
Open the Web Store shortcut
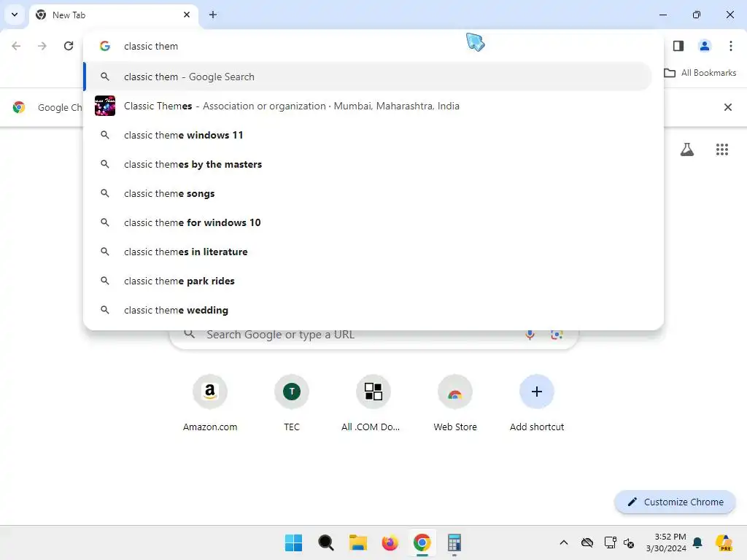click(x=455, y=402)
